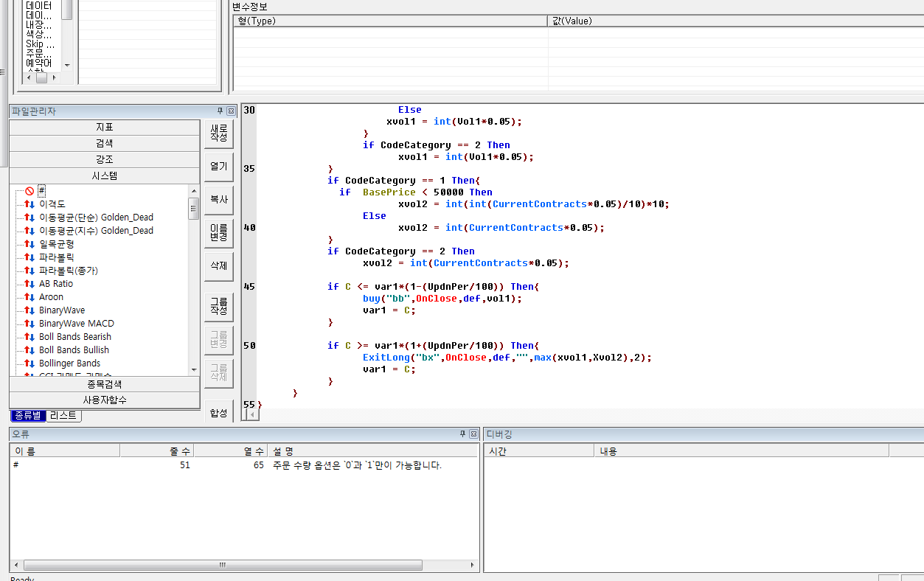Select 이동평균(지수) Golden_Dead system
Image resolution: width=924 pixels, height=581 pixels.
pyautogui.click(x=96, y=231)
